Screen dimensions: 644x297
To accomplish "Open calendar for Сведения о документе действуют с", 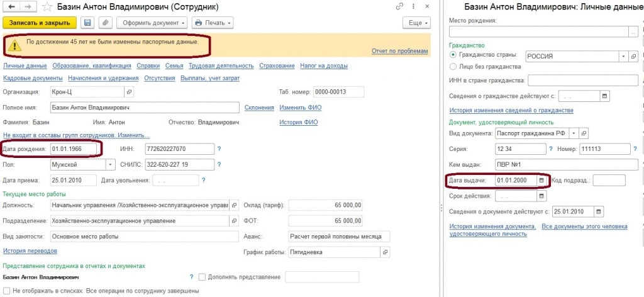I will [599, 212].
